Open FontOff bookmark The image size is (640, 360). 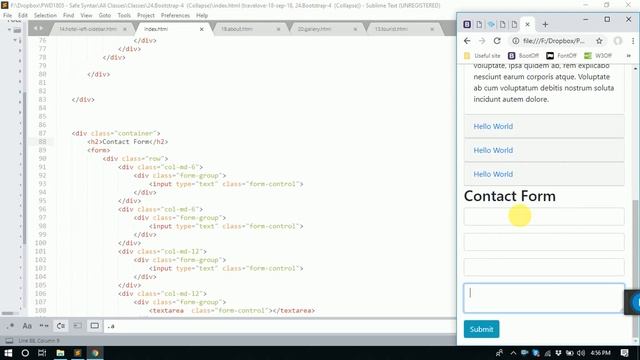point(561,56)
